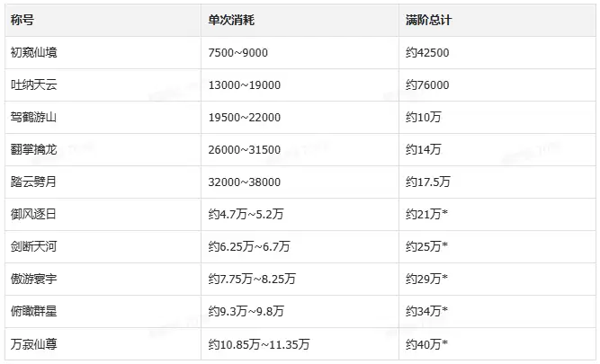
Task: Click the 约10.85万~11.35万 cost cell
Action: pyautogui.click(x=300, y=344)
